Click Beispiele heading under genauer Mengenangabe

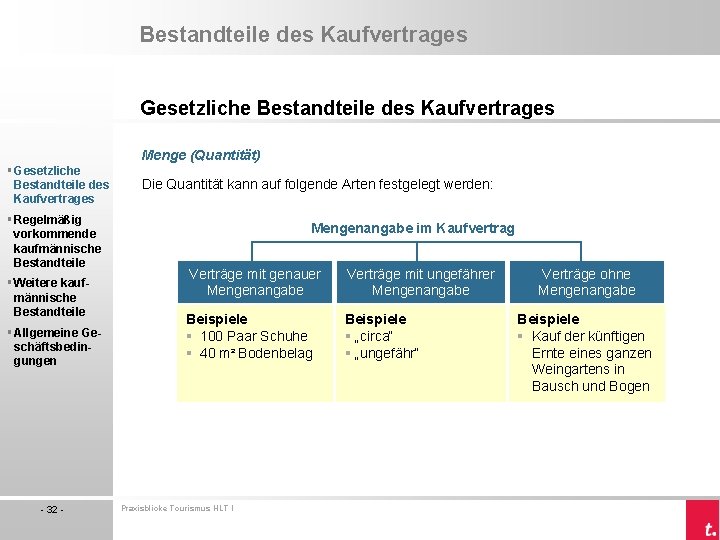[x=217, y=319]
